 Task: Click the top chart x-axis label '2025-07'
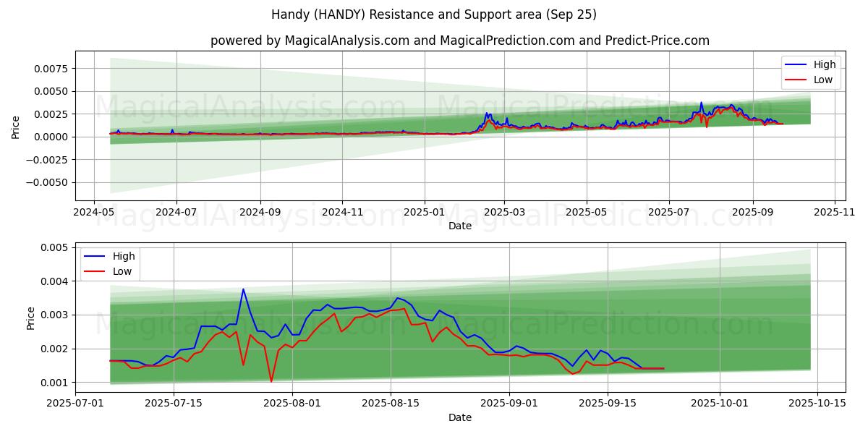point(668,213)
